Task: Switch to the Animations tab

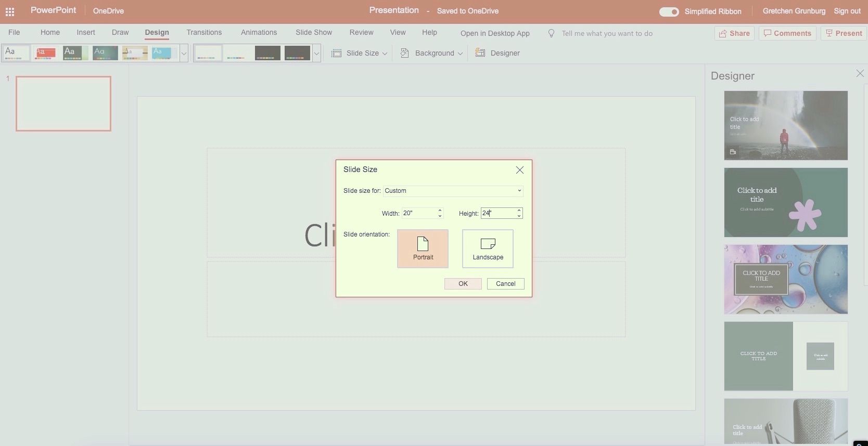Action: pos(259,32)
